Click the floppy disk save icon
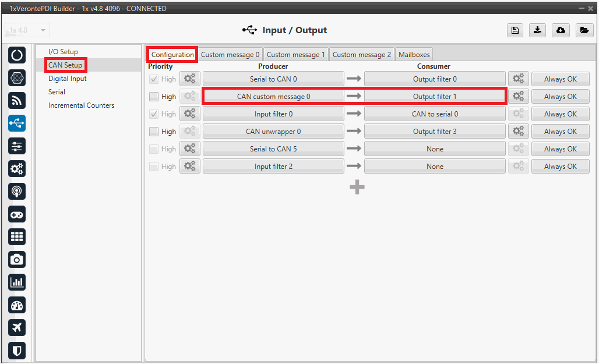This screenshot has width=599, height=364. tap(515, 30)
